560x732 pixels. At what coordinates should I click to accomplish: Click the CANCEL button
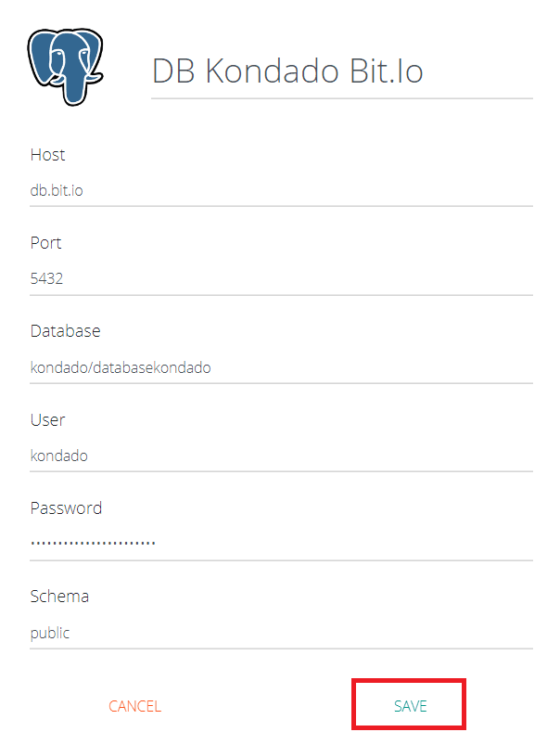click(x=134, y=706)
